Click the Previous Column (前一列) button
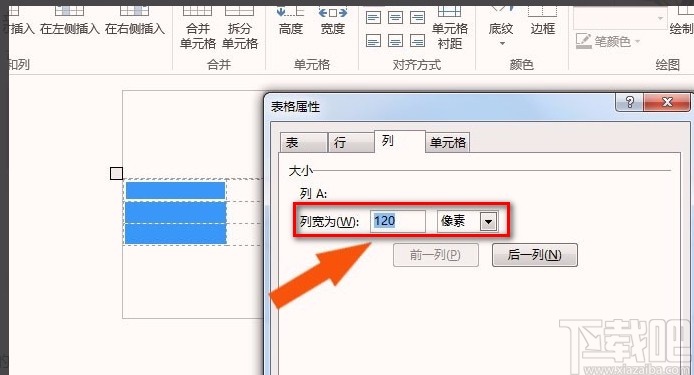694x375 pixels. (436, 255)
